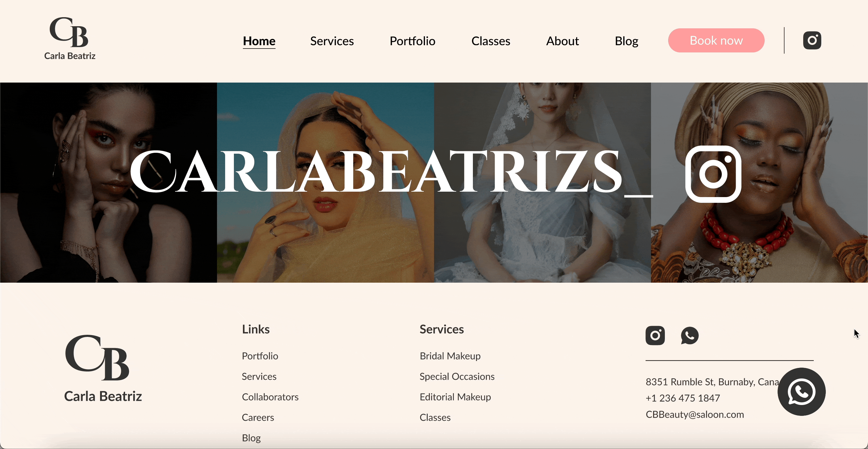Open the Editorial Makeup footer link
This screenshot has height=449, width=868.
(x=455, y=397)
